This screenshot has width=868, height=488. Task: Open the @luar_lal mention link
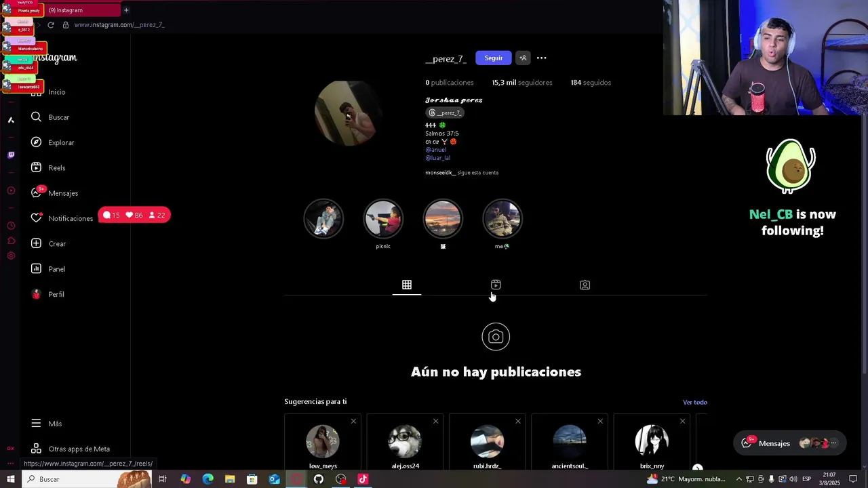[x=437, y=158]
